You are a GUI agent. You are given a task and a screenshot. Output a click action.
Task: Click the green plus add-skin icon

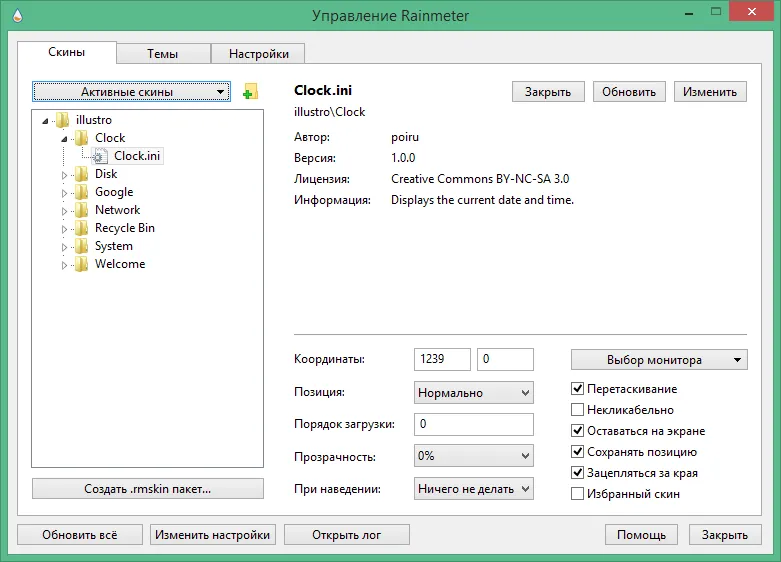coord(250,92)
